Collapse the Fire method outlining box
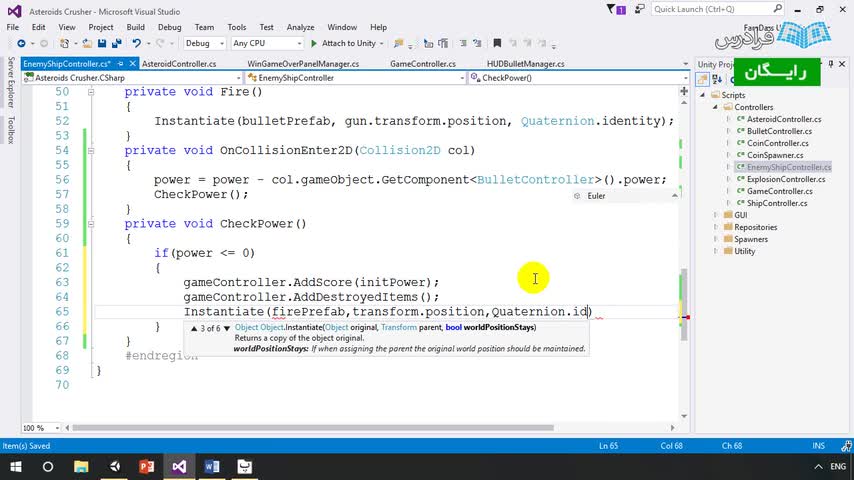Image resolution: width=854 pixels, height=480 pixels. click(x=91, y=92)
